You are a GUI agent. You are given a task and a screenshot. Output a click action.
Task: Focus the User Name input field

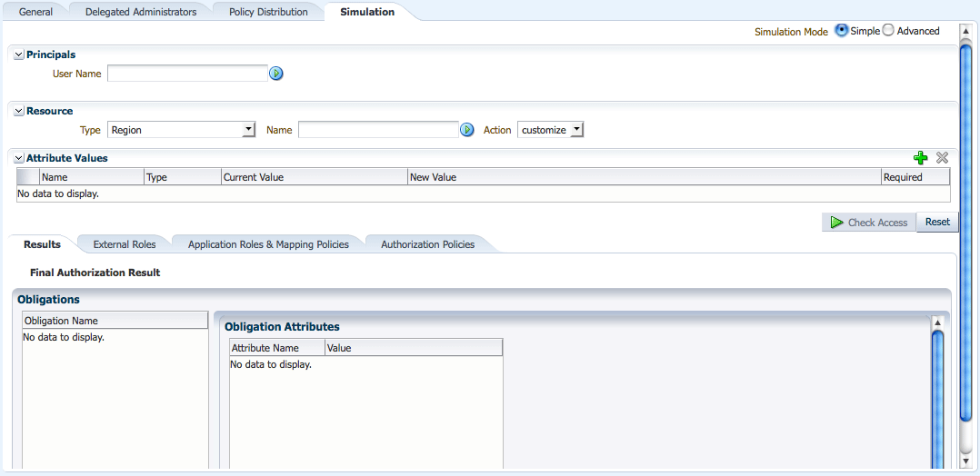pos(187,74)
